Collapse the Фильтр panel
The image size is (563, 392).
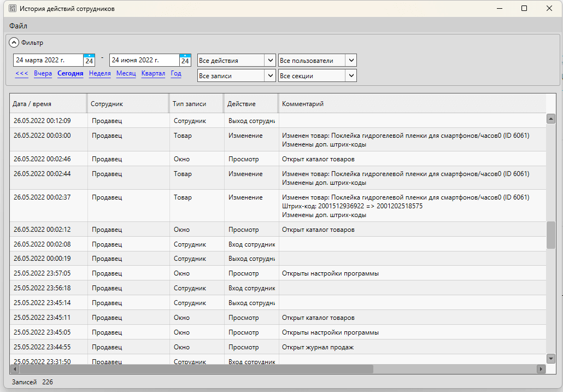[14, 43]
